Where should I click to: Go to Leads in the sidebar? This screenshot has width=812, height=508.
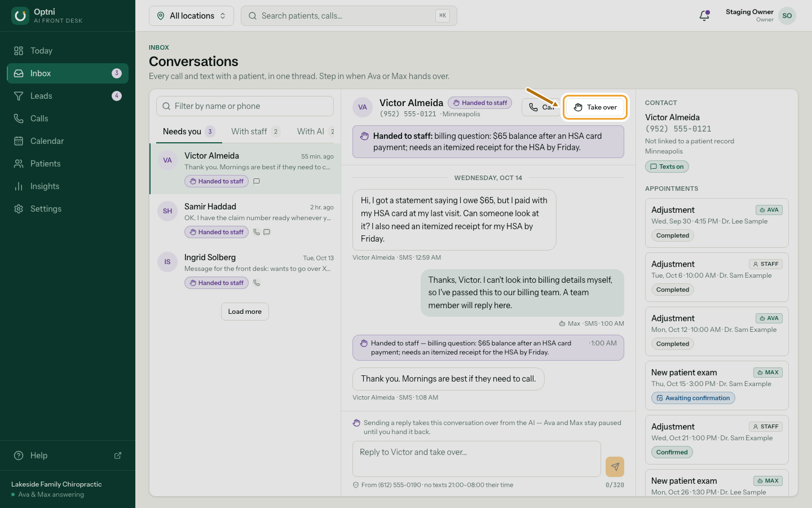click(x=68, y=96)
